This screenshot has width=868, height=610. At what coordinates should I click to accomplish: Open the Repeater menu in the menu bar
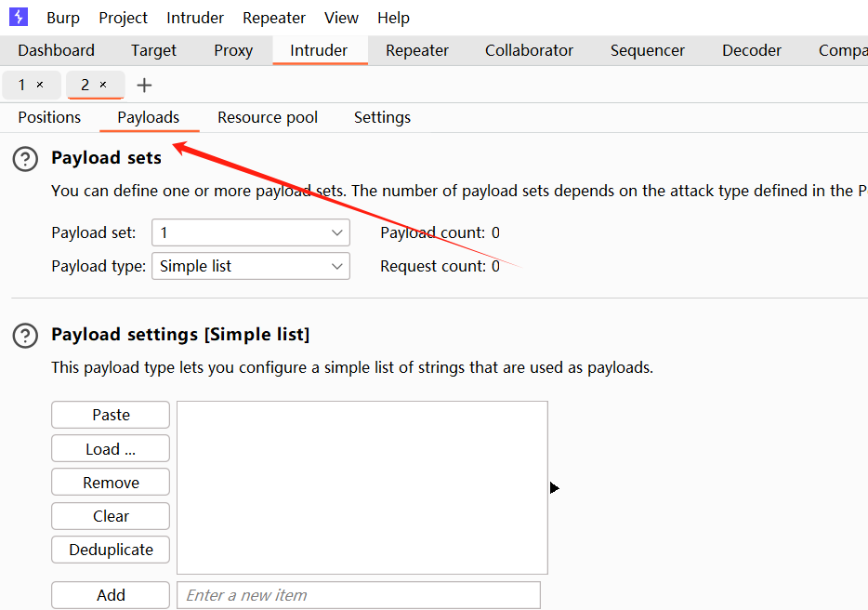pyautogui.click(x=274, y=18)
